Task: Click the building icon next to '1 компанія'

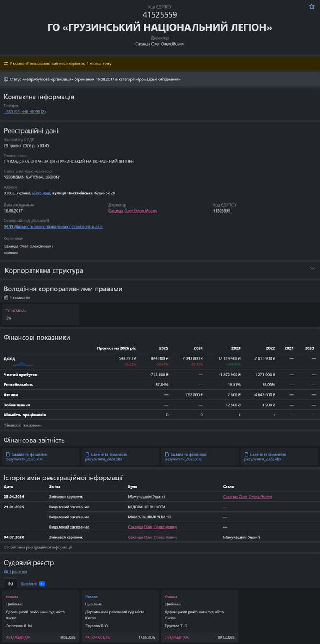Action: (x=6, y=297)
